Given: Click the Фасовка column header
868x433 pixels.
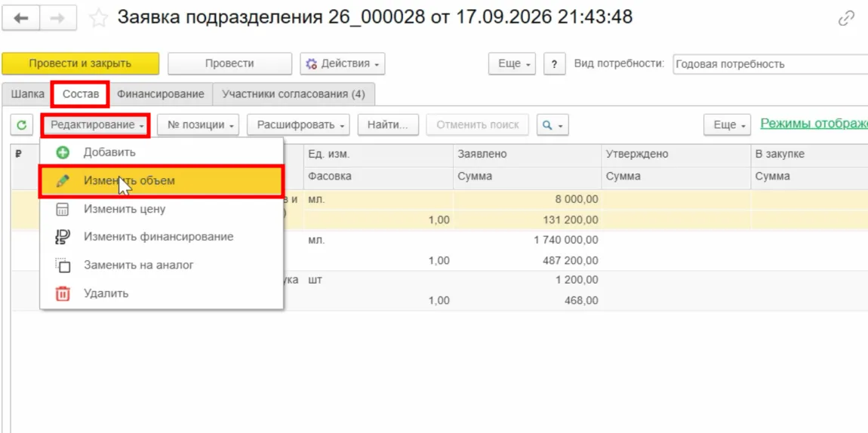Looking at the screenshot, I should pyautogui.click(x=378, y=177).
